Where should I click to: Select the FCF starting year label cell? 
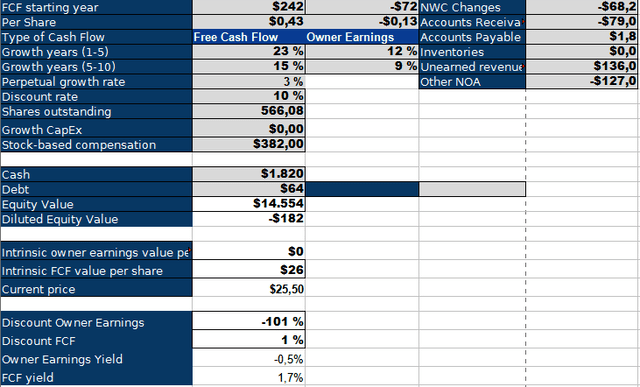point(96,7)
